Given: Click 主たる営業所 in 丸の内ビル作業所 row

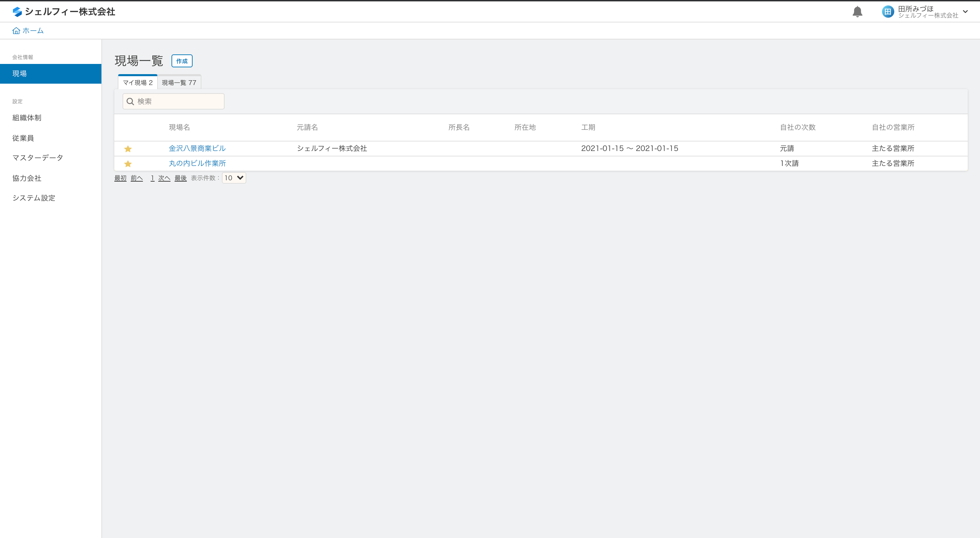Looking at the screenshot, I should [x=893, y=163].
